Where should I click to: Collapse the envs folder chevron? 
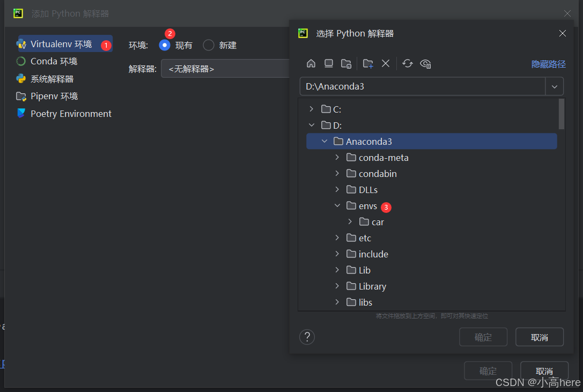point(337,205)
